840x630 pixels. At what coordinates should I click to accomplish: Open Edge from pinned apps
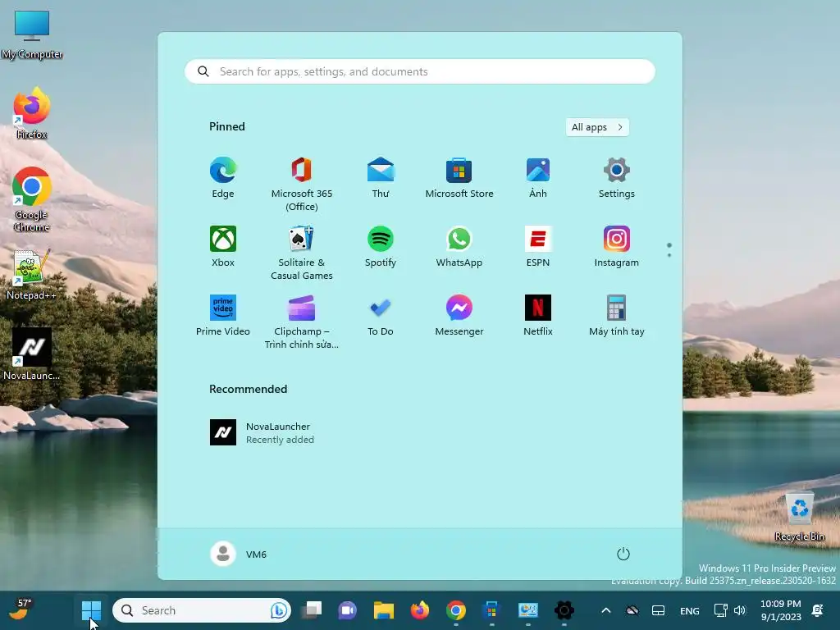click(223, 178)
